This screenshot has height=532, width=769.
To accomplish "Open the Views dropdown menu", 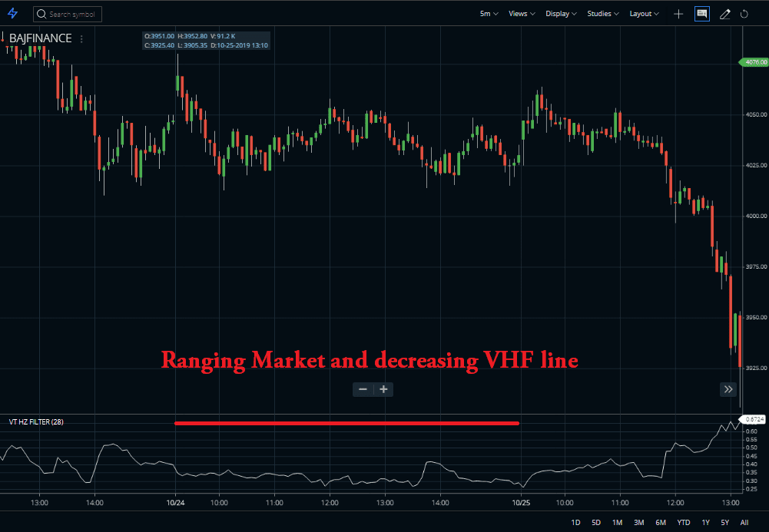I will pos(522,14).
